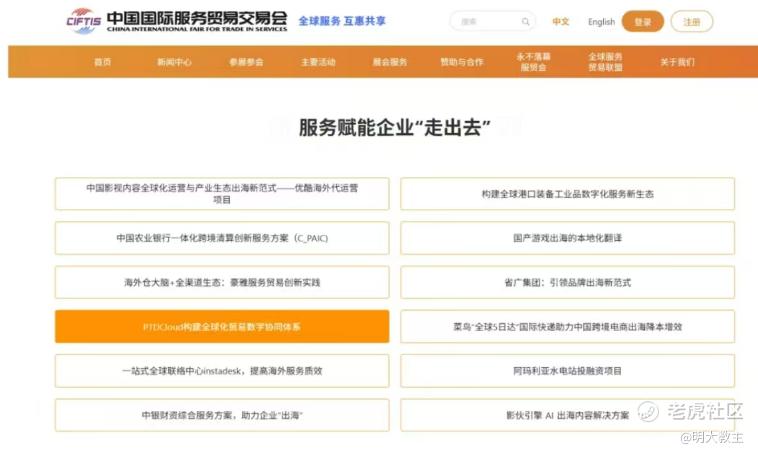This screenshot has width=758, height=455.
Task: Open the 参展参会 menu
Action: pos(246,62)
